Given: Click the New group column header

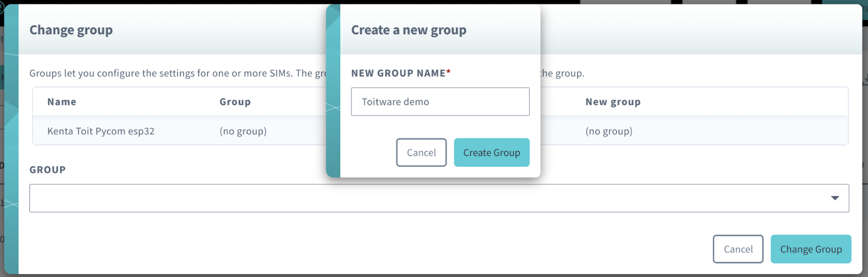Looking at the screenshot, I should point(613,102).
